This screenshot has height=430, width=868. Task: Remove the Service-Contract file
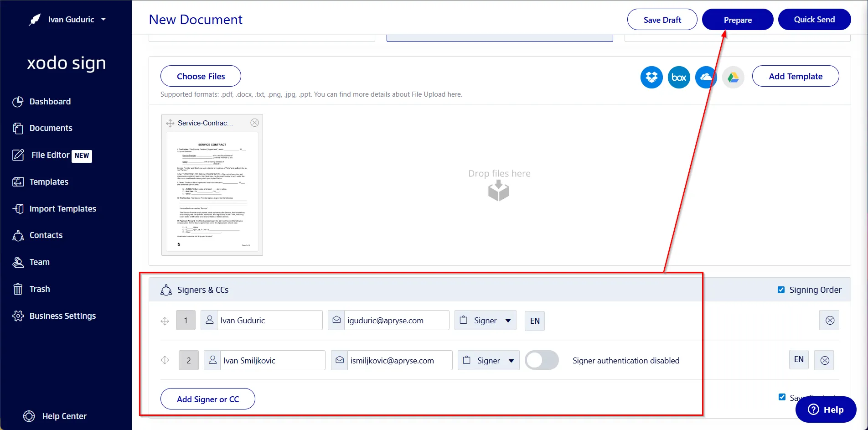click(255, 123)
